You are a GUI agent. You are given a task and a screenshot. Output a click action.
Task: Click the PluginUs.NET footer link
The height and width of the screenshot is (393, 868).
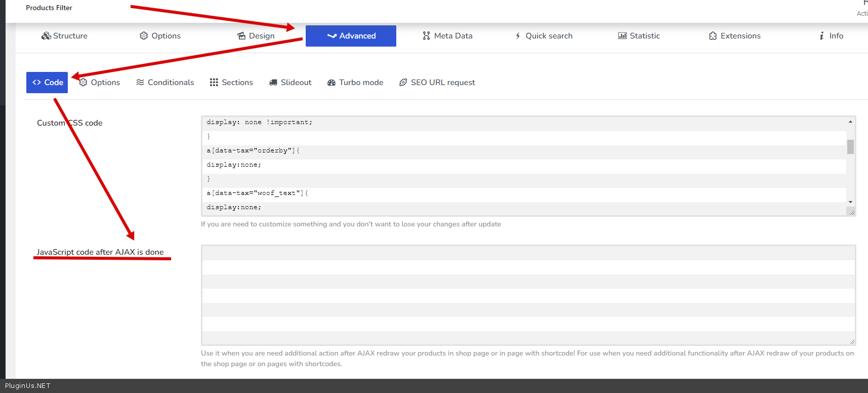pyautogui.click(x=28, y=386)
